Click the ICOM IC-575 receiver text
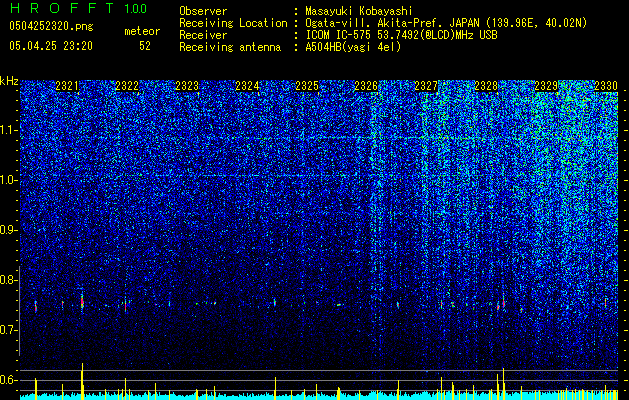This screenshot has height=400, width=629. click(401, 35)
